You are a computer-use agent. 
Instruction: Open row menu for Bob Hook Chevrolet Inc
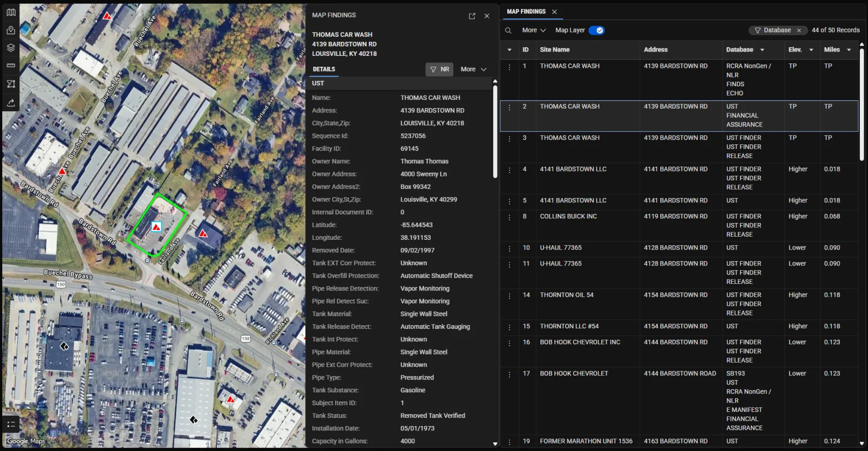[509, 343]
